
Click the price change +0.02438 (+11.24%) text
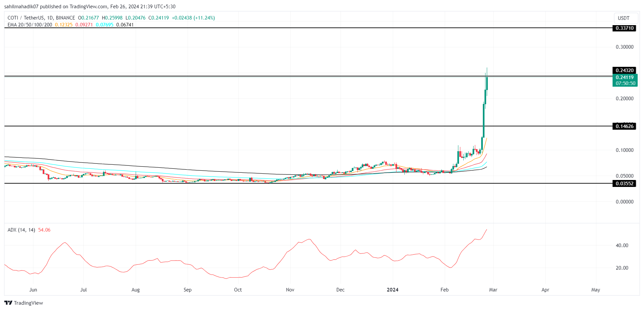(193, 18)
